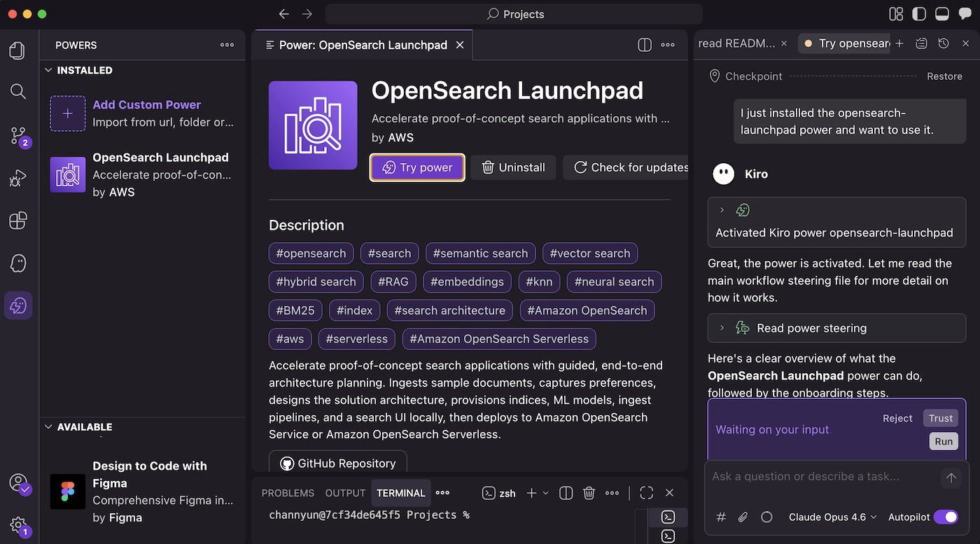
Task: Toggle the primary sidebar from the title bar
Action: (919, 14)
